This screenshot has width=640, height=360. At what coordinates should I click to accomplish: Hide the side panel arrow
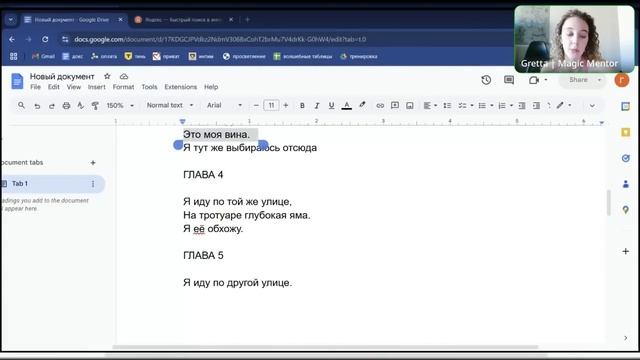626,338
